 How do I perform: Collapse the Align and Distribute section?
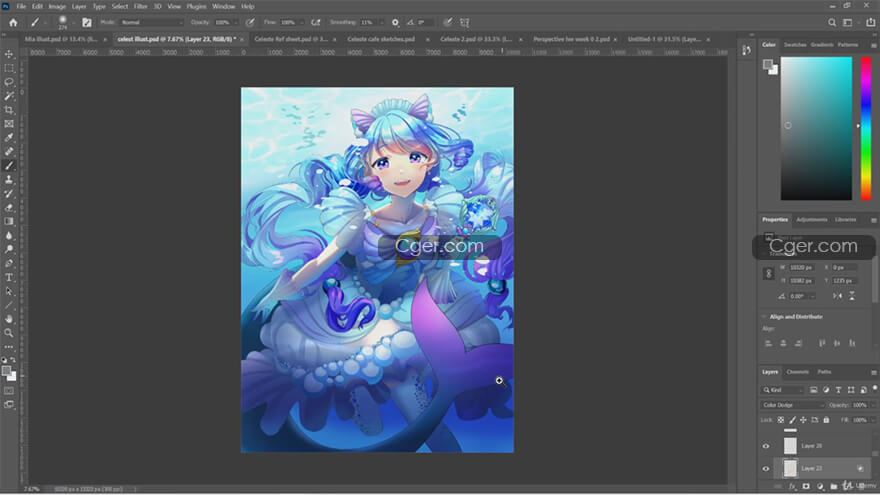tap(764, 317)
